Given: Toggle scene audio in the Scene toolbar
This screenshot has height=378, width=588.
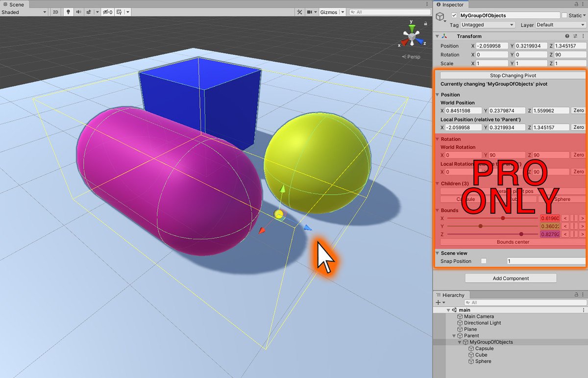Looking at the screenshot, I should point(78,12).
